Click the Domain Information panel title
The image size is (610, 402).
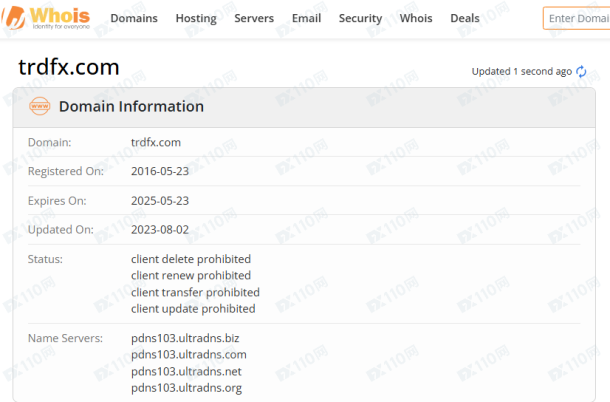click(131, 106)
